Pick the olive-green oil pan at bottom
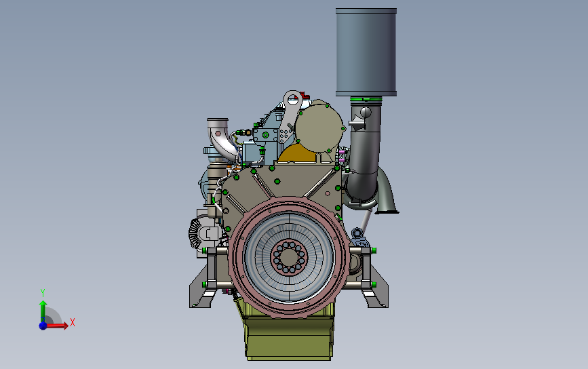The image size is (588, 369). (288, 332)
